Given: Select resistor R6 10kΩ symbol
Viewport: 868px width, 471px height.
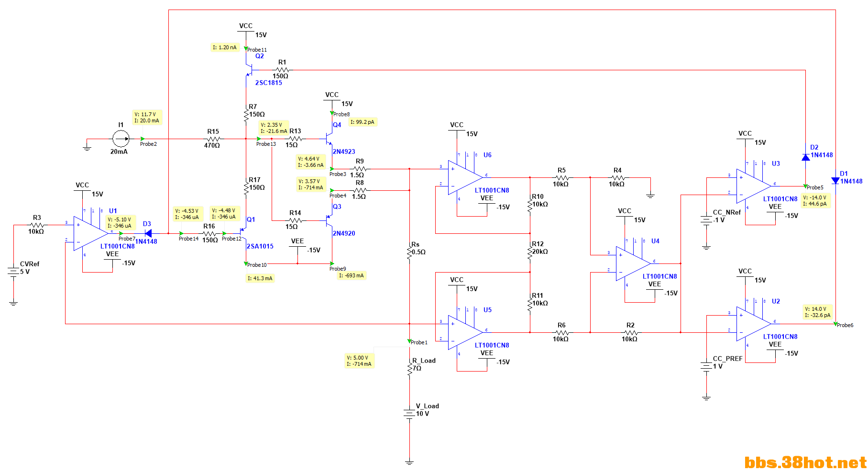Looking at the screenshot, I should (x=561, y=332).
